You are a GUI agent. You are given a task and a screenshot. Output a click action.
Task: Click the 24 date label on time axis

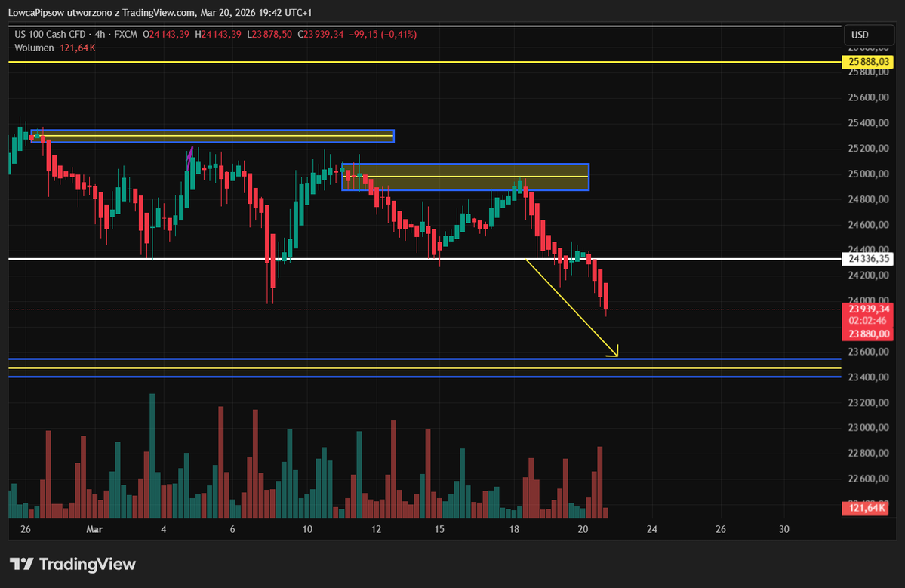651,529
